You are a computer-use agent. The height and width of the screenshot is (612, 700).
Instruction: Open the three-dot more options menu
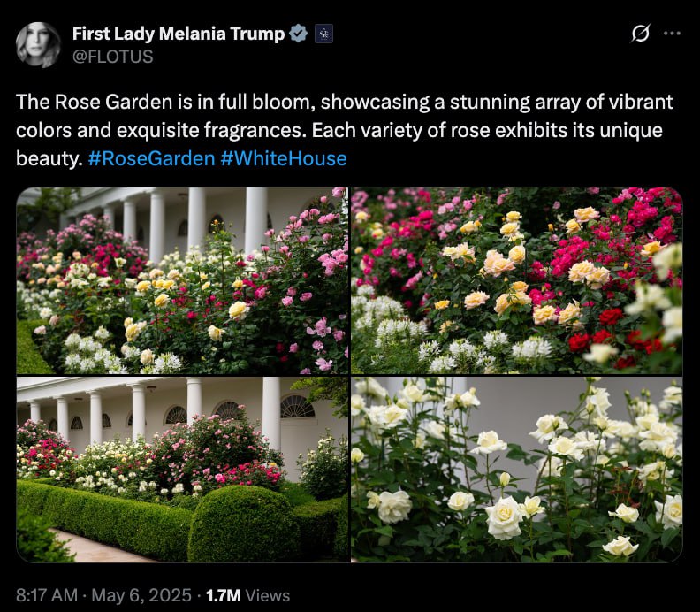click(672, 33)
